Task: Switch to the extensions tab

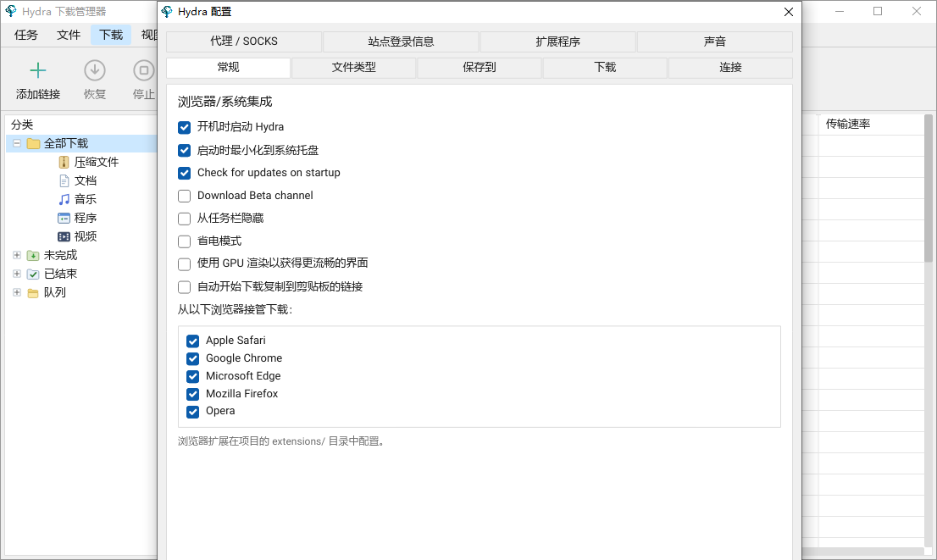Action: click(x=558, y=42)
